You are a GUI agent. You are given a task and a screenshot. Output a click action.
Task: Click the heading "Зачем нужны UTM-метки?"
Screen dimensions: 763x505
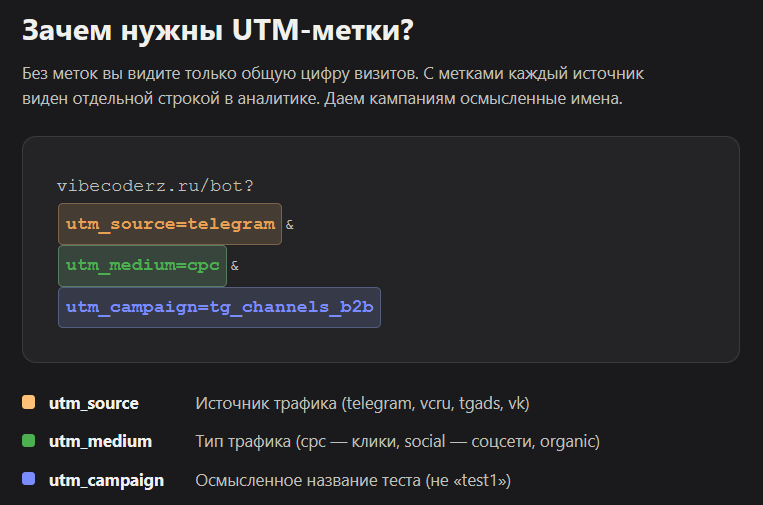[x=218, y=30]
